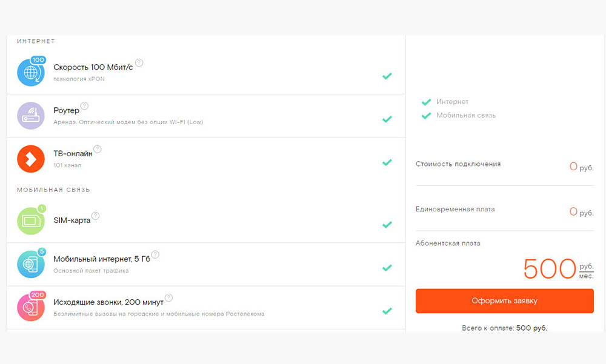Image resolution: width=606 pixels, height=364 pixels.
Task: Click the purple router icon
Action: click(x=30, y=116)
